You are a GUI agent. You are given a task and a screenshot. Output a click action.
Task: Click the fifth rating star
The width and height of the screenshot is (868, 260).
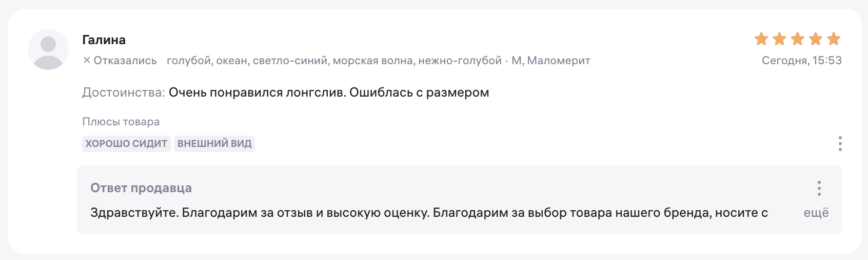[834, 39]
